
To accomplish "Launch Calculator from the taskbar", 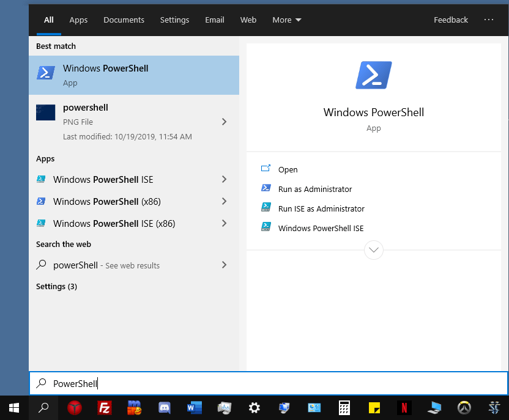I will tap(344, 408).
